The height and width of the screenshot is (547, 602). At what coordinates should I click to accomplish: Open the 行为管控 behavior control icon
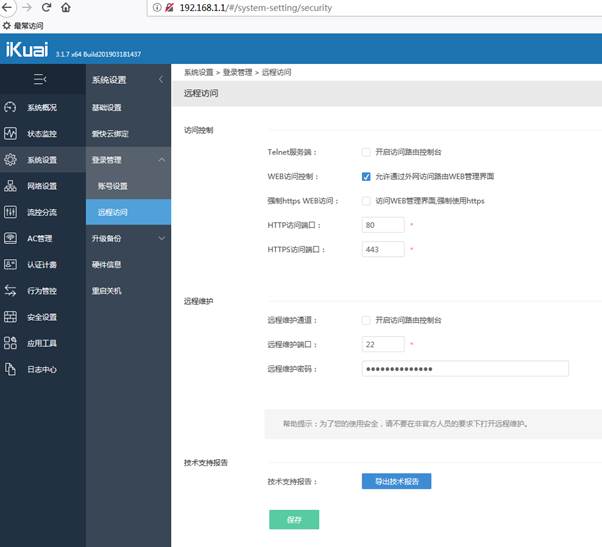11,291
